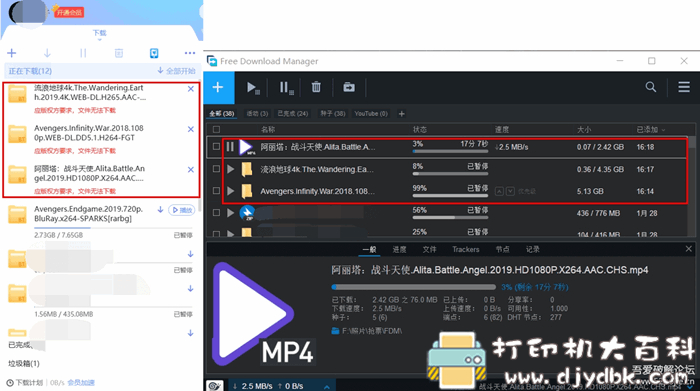Open 垃圾箱(1) trash section

pyautogui.click(x=24, y=363)
